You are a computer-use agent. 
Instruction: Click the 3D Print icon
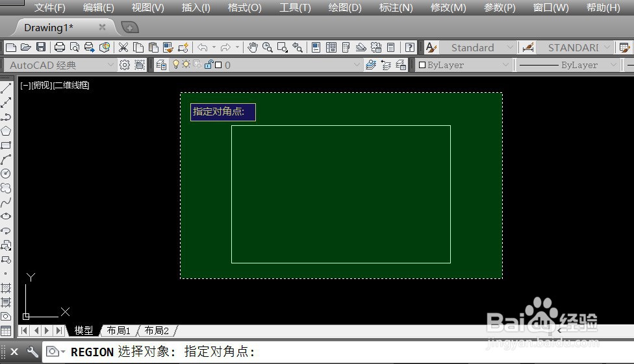pos(105,47)
